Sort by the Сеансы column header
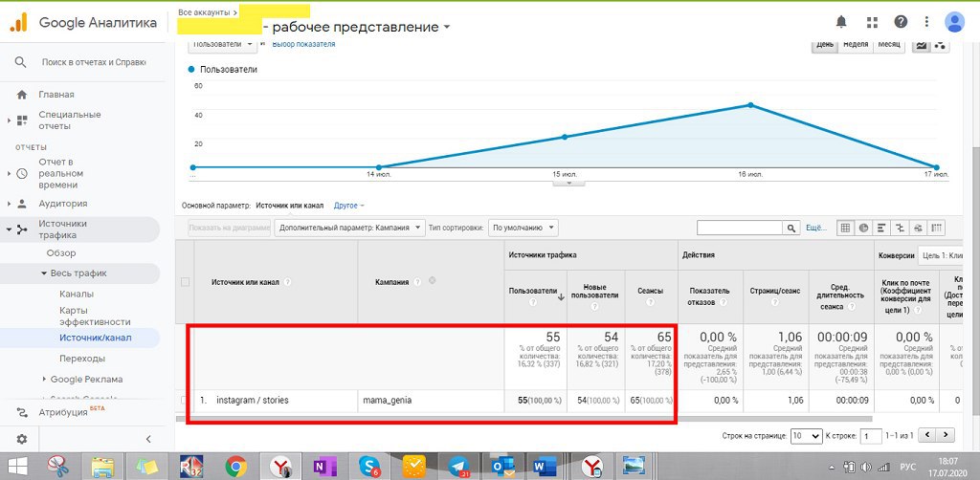Image resolution: width=980 pixels, height=480 pixels. [x=650, y=292]
